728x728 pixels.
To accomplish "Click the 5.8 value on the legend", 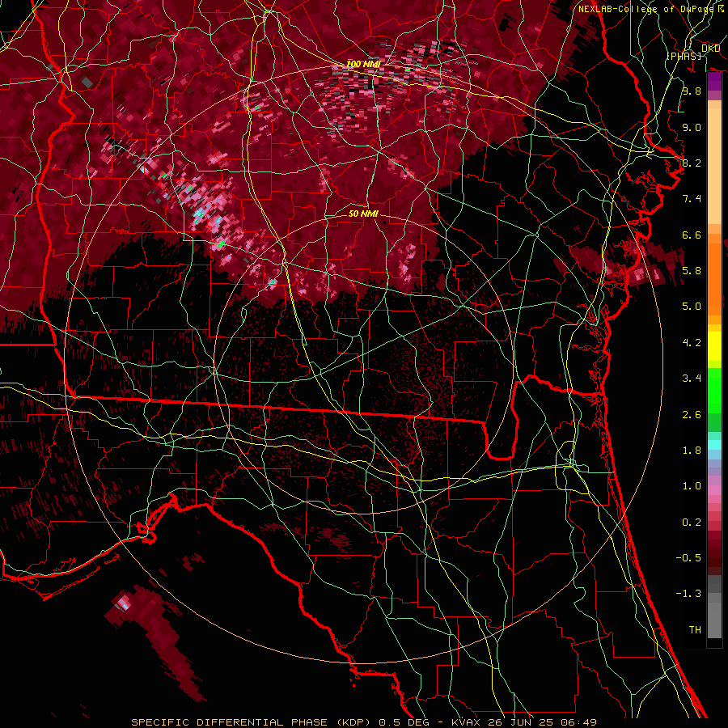I will pos(692,271).
